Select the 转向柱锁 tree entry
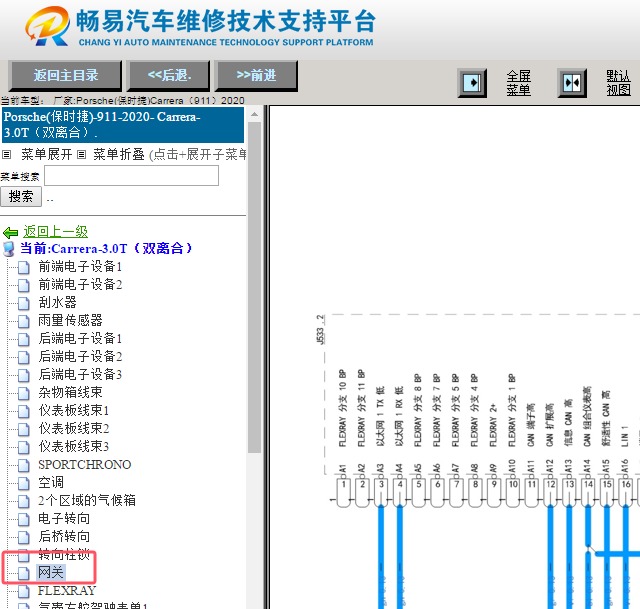 tap(64, 554)
